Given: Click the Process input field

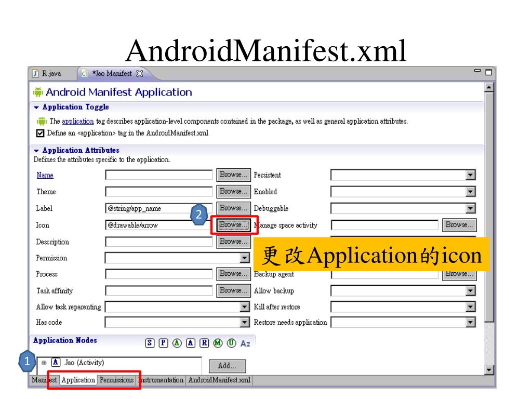Looking at the screenshot, I should 159,274.
